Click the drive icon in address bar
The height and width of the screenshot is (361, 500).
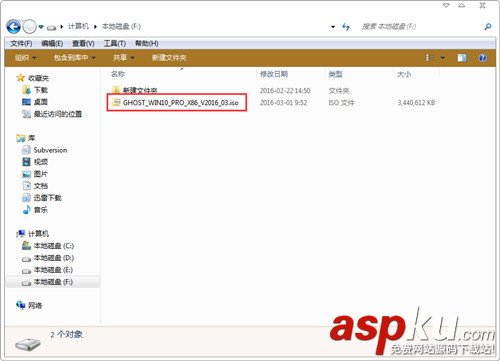(x=51, y=27)
